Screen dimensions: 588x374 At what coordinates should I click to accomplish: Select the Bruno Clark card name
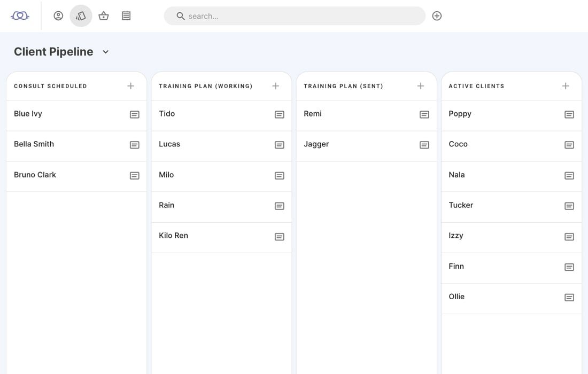click(35, 175)
